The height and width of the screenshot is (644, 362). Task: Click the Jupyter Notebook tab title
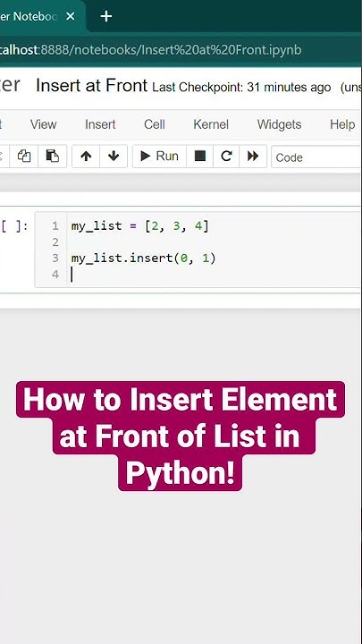(29, 16)
